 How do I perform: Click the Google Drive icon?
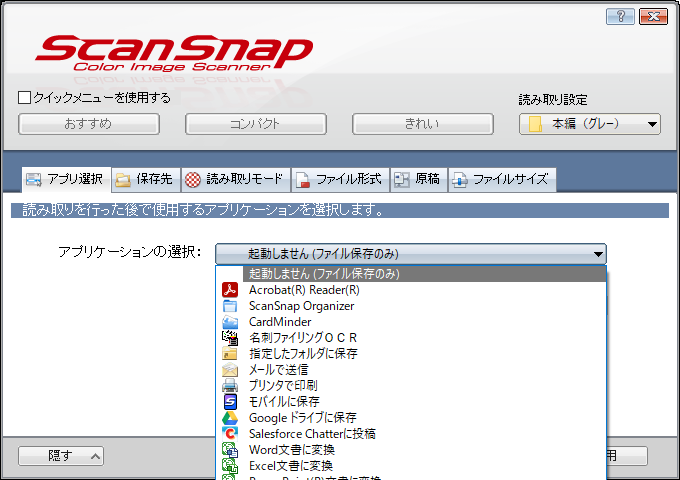point(230,418)
